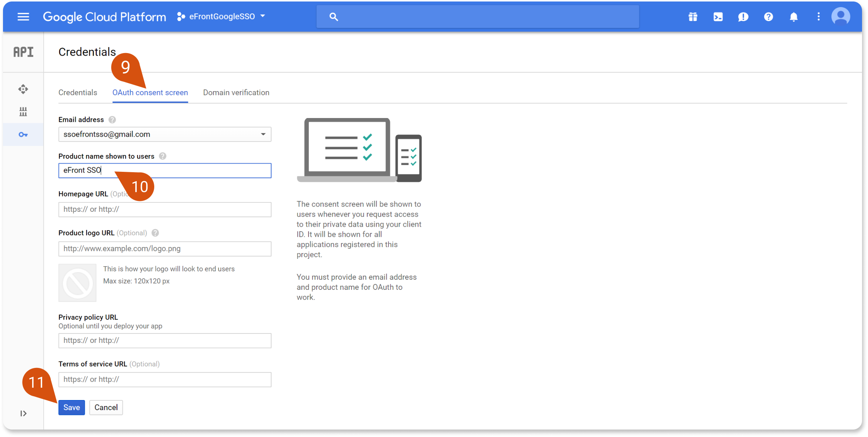Open the eFrontGoogleSSO project selector dropdown
The image size is (868, 437).
[221, 16]
